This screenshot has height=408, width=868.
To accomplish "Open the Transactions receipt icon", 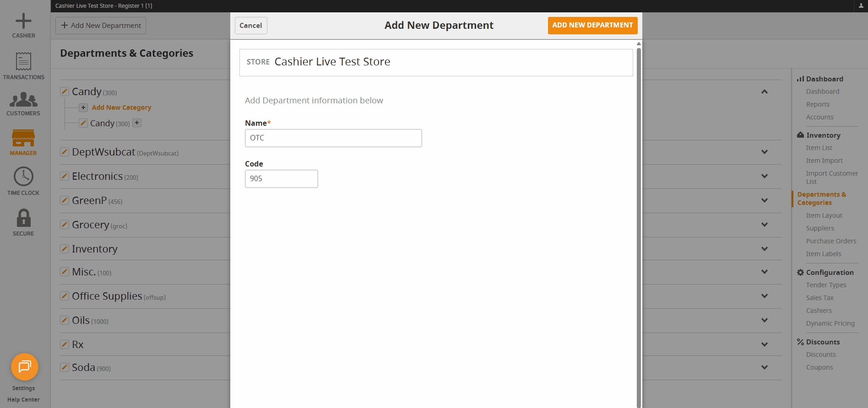I will click(x=23, y=61).
